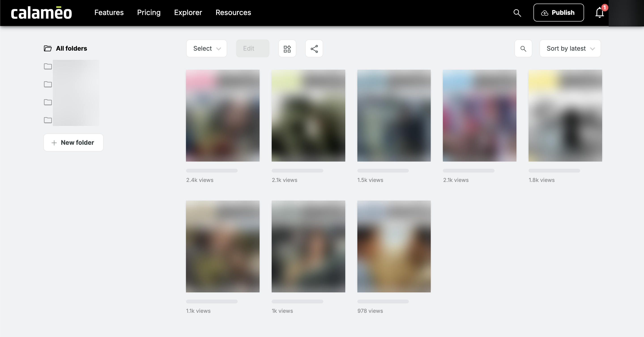This screenshot has width=644, height=337.
Task: Open the Explorer section
Action: (x=188, y=13)
